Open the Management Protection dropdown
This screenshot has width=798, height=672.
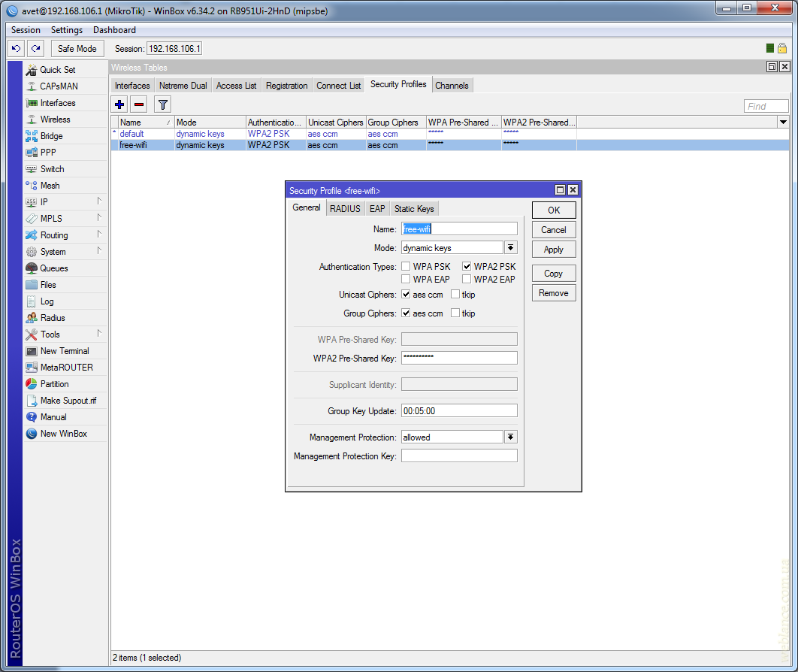pos(511,437)
